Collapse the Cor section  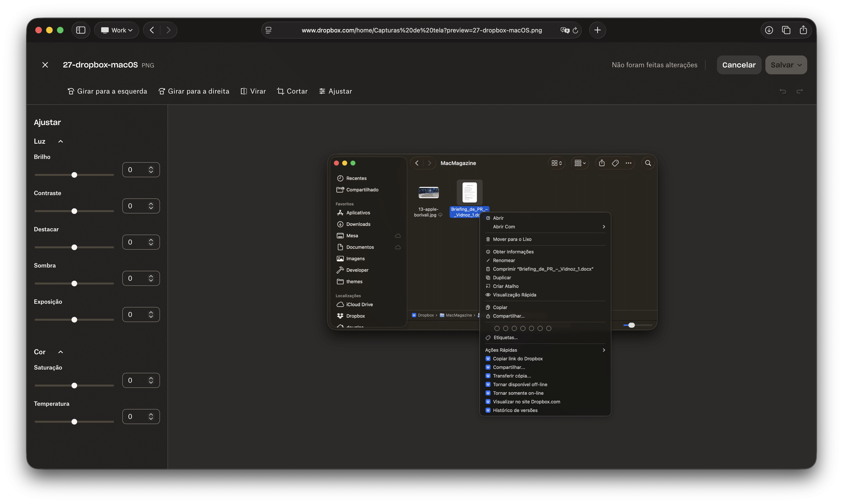(60, 352)
